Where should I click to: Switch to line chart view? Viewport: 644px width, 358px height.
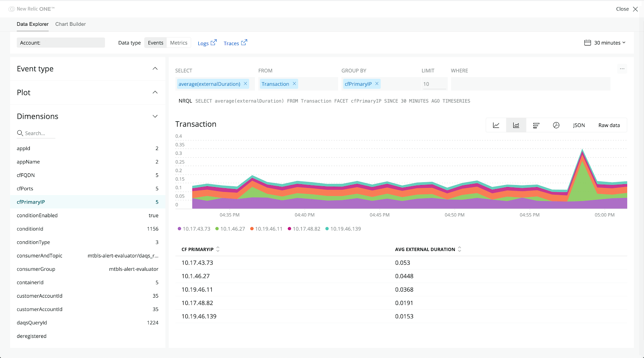496,126
